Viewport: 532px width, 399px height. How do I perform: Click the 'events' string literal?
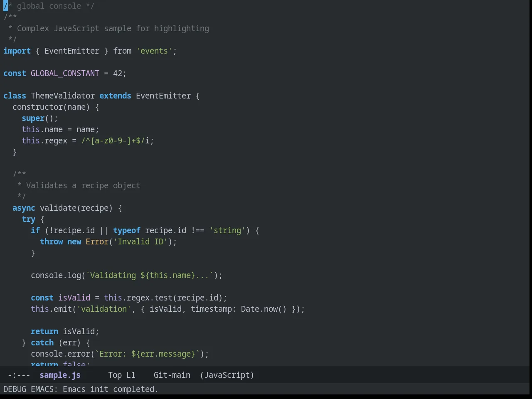pos(154,51)
